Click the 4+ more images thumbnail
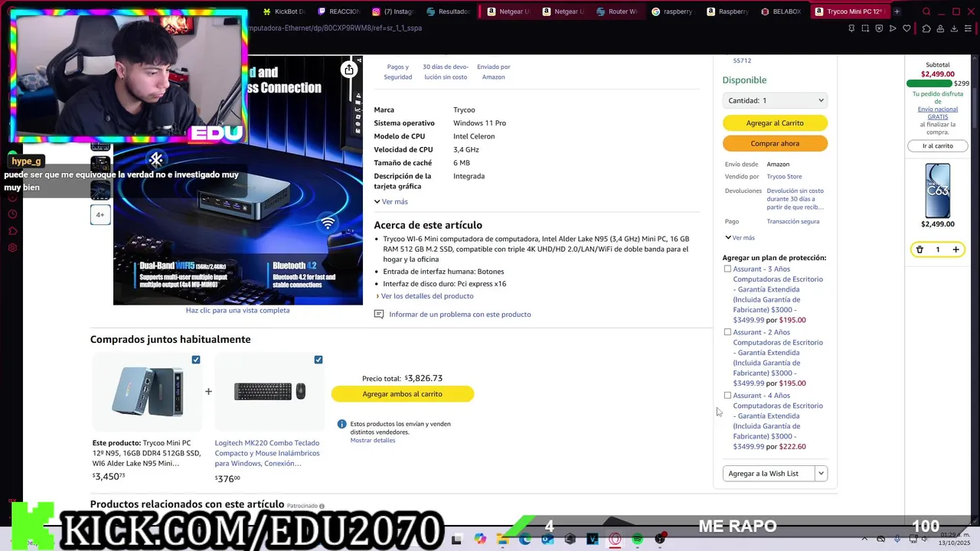Screen dimensions: 980x551 point(100,215)
